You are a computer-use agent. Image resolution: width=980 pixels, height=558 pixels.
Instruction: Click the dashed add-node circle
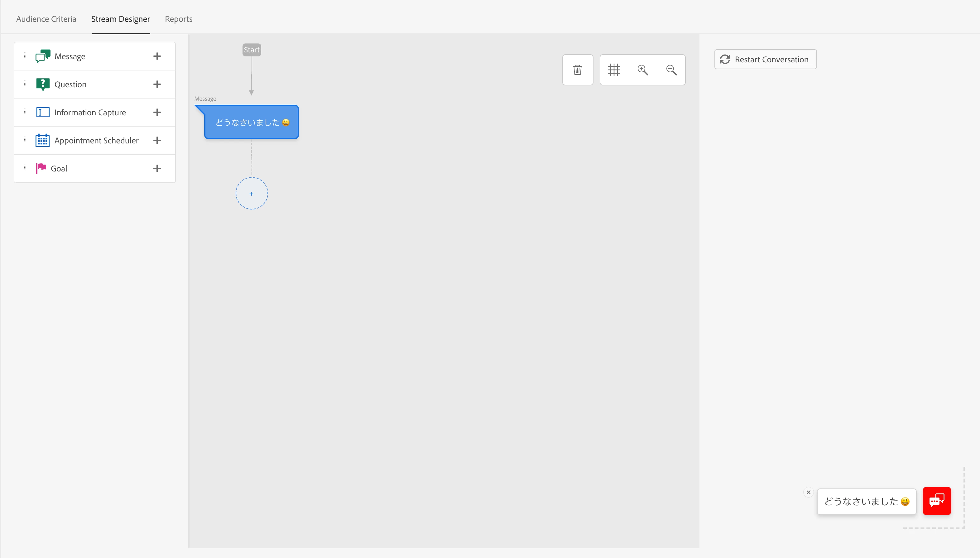(x=251, y=194)
